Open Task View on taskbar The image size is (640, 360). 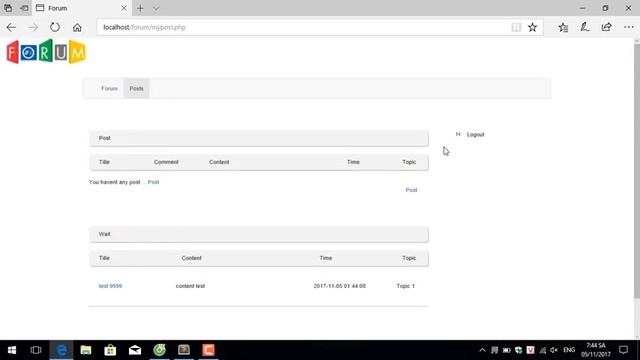(36, 350)
